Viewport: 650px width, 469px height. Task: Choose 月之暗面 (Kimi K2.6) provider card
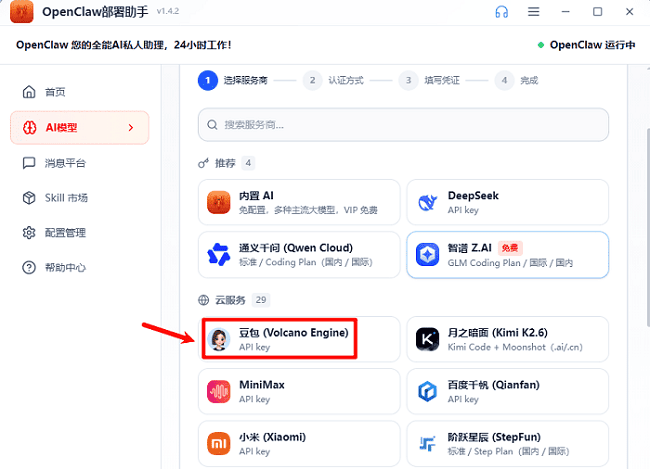(x=508, y=339)
